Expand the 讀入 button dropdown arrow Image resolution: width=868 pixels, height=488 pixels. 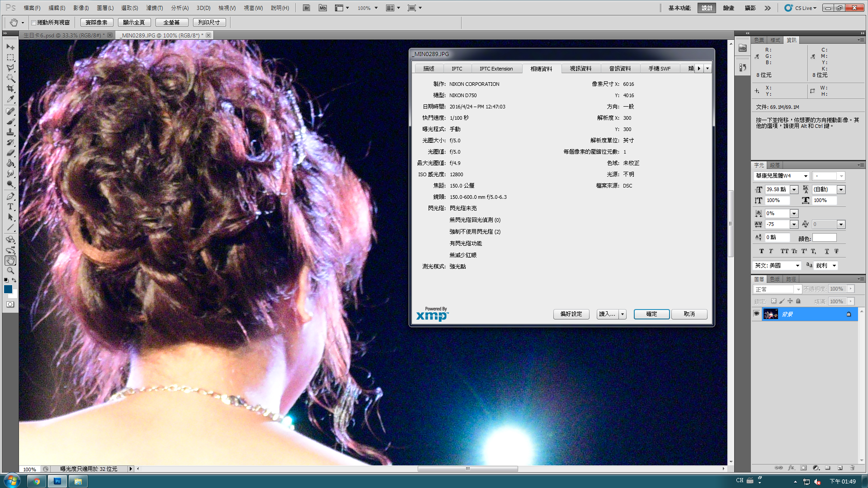point(623,314)
